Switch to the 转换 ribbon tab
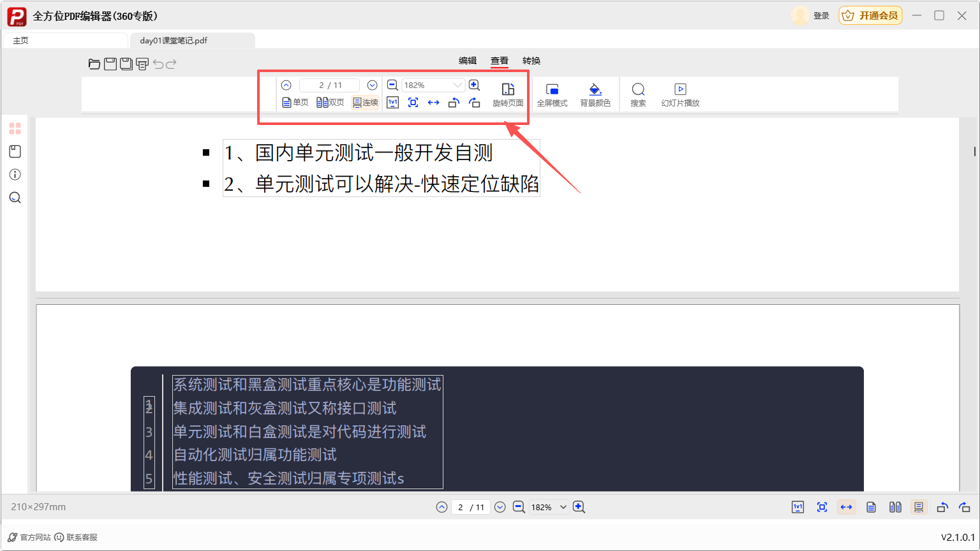Screen dimensions: 980x551 (x=531, y=61)
